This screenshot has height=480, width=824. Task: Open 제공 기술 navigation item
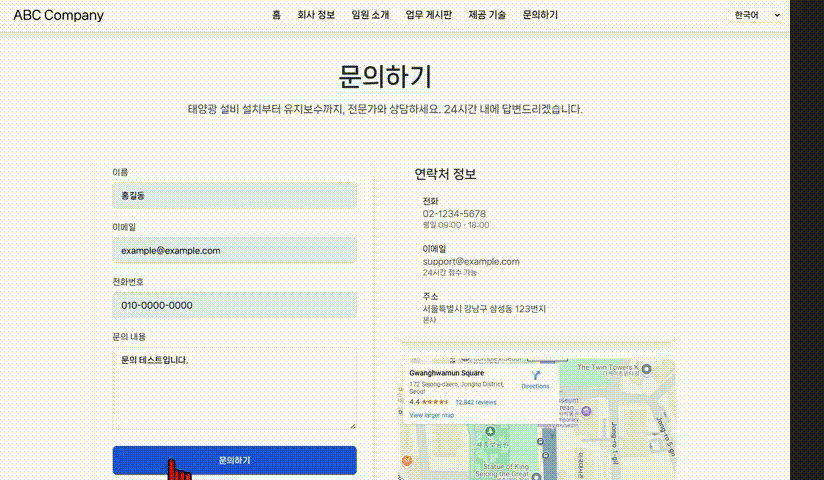487,15
